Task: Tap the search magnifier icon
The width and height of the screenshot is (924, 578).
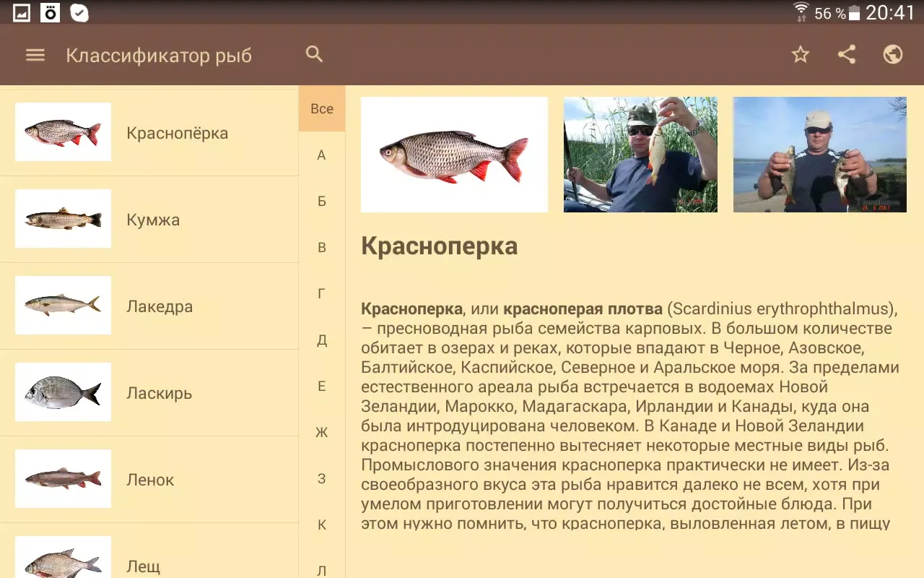Action: click(x=314, y=54)
